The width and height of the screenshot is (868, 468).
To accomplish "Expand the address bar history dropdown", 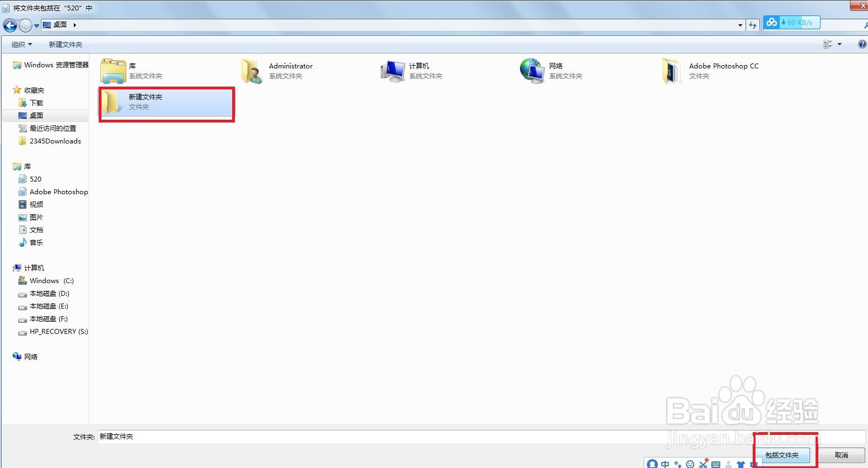I will 740,25.
